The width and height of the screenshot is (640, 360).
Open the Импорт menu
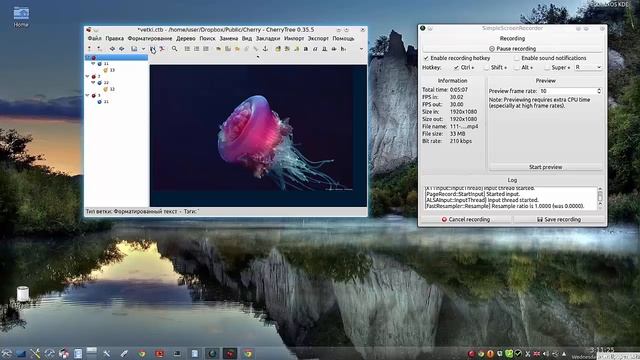click(x=294, y=38)
